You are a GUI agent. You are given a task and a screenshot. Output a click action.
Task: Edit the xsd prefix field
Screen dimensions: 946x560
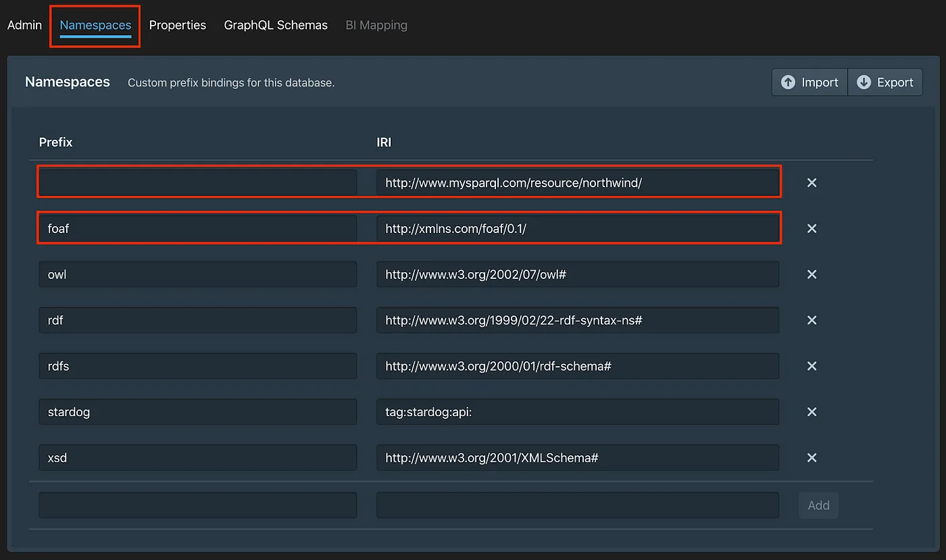click(x=198, y=458)
